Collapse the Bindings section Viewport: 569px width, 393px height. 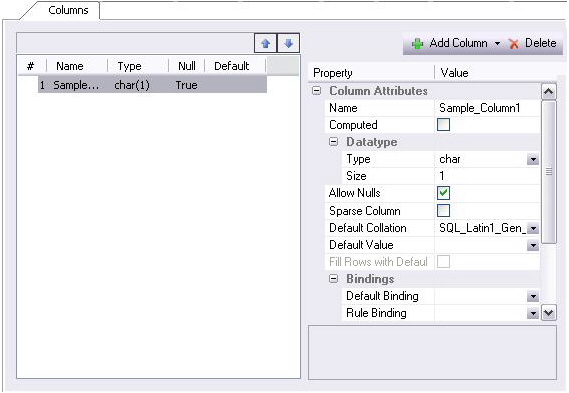coord(333,279)
